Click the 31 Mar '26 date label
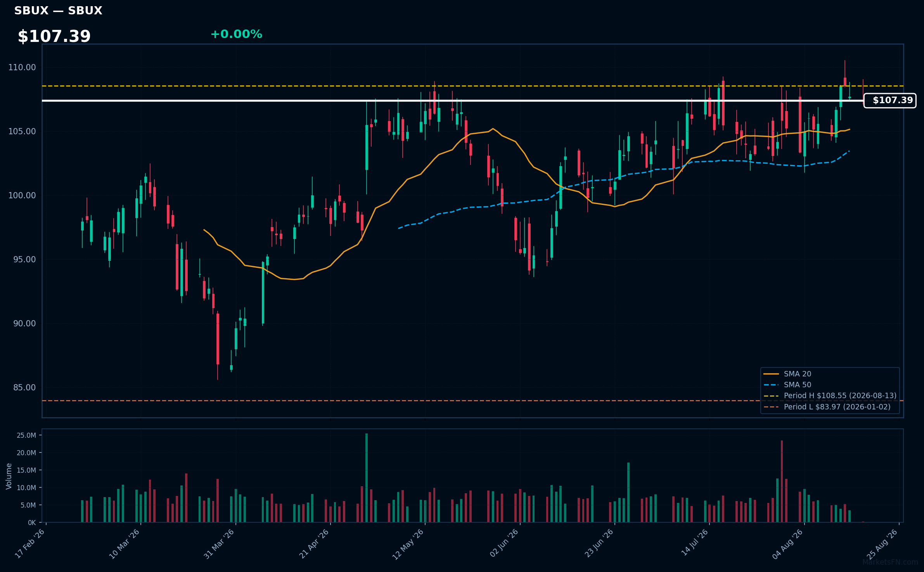The height and width of the screenshot is (572, 924). [x=219, y=544]
